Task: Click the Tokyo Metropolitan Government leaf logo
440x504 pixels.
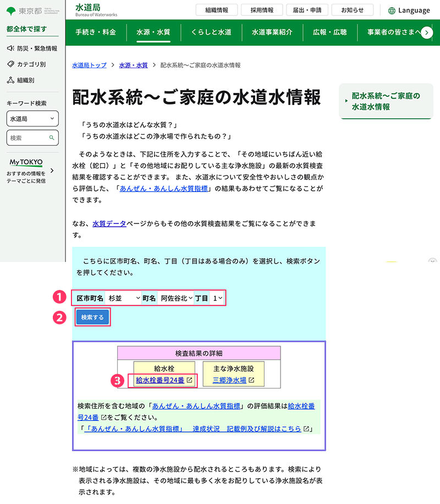Action: pyautogui.click(x=12, y=10)
